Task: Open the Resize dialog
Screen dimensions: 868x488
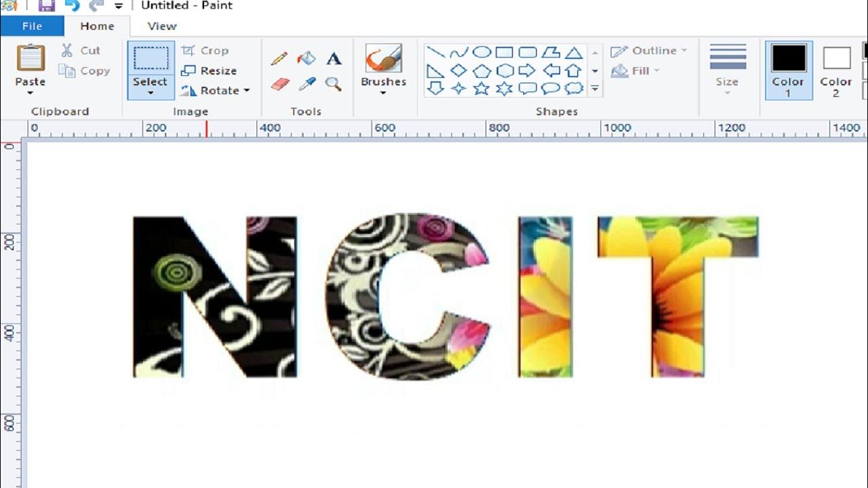Action: pos(209,70)
